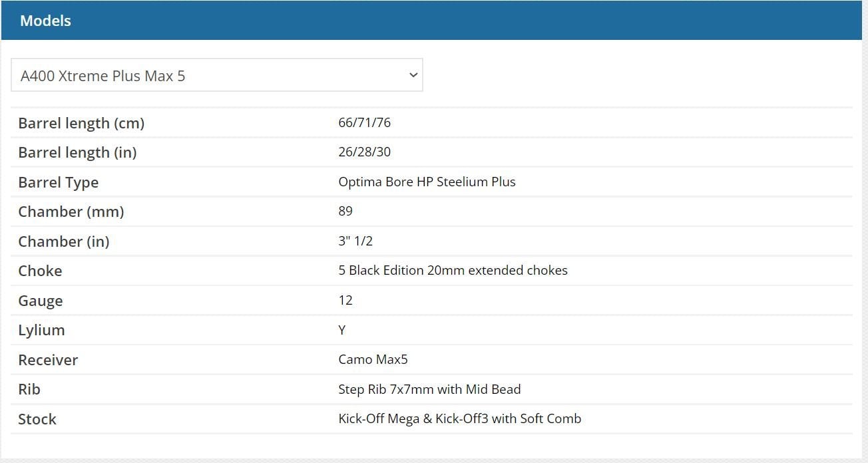Click the Camo Max5 receiver value

pos(373,359)
